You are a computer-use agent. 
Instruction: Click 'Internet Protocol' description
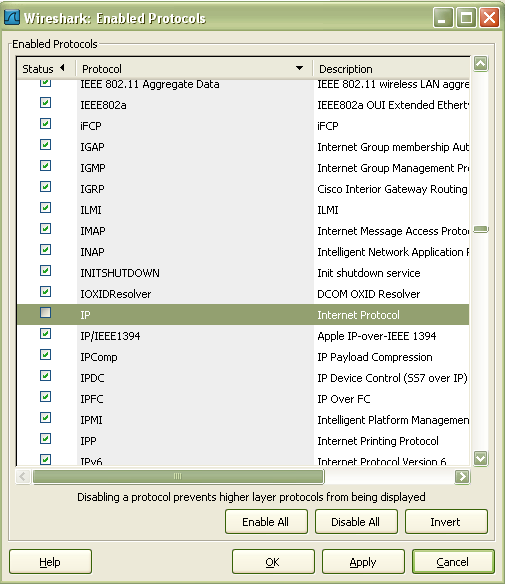[358, 315]
